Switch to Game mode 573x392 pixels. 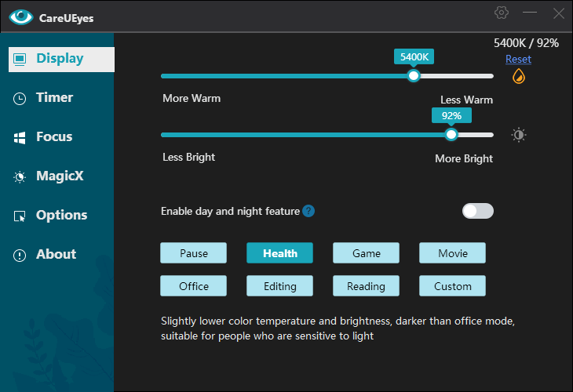[x=366, y=253]
